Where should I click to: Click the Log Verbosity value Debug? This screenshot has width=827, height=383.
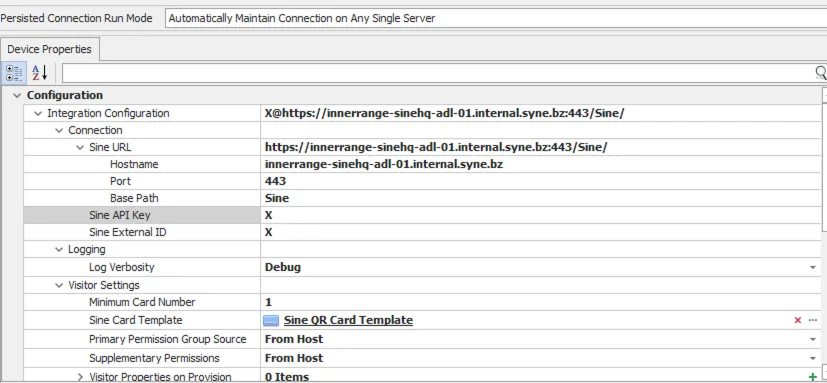pos(283,267)
